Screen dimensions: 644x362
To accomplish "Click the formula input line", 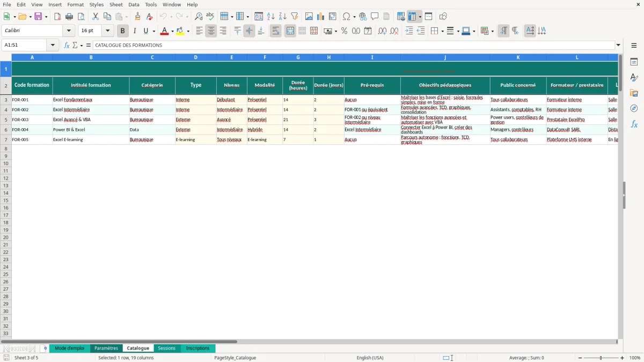I will click(354, 45).
